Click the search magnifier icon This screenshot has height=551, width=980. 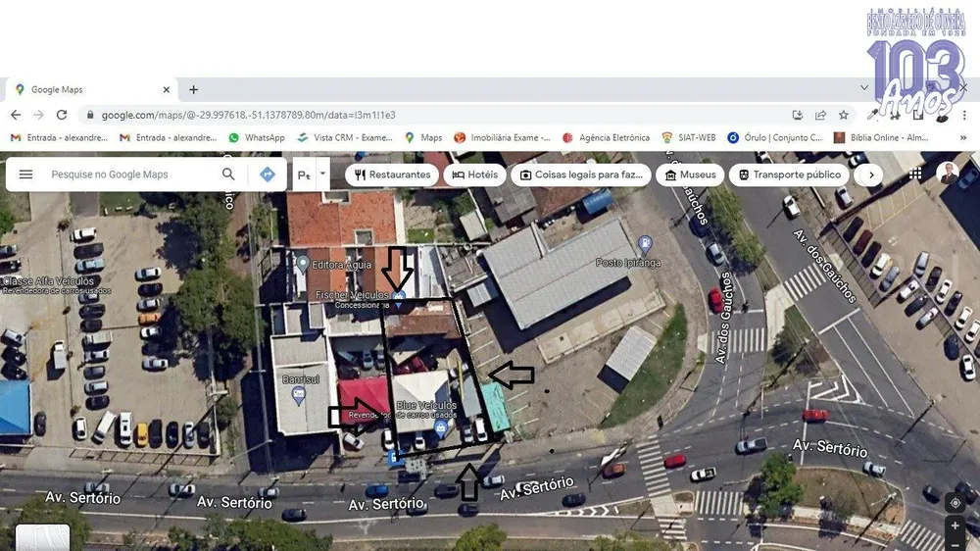point(228,174)
